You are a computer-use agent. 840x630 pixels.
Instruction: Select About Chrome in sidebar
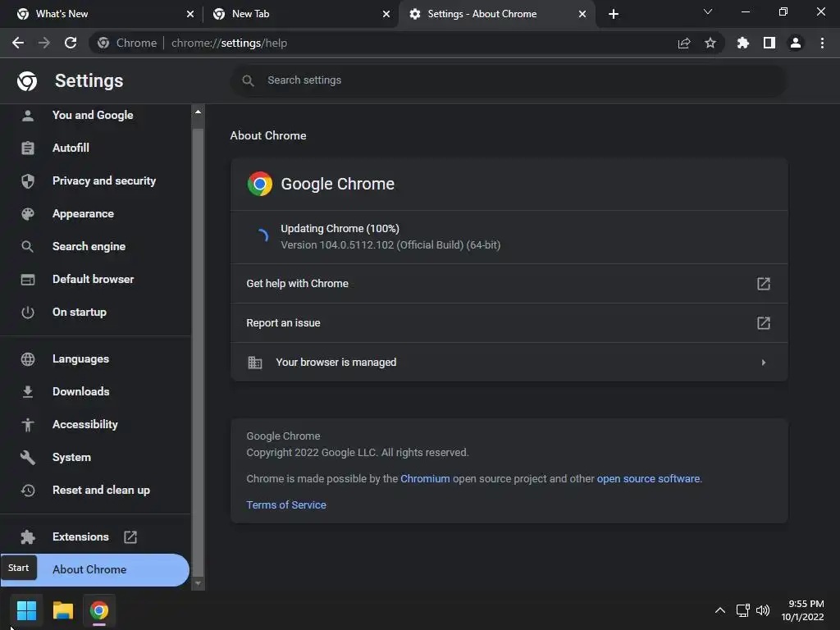pos(94,570)
